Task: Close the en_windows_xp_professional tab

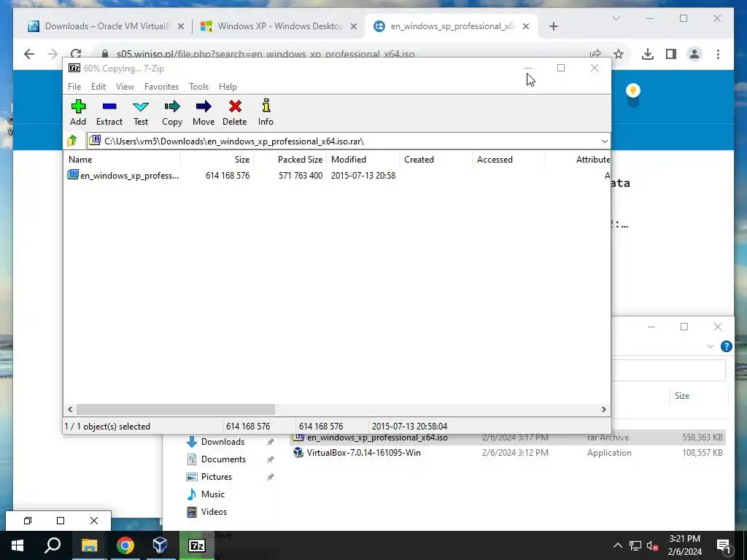Action: tap(526, 26)
